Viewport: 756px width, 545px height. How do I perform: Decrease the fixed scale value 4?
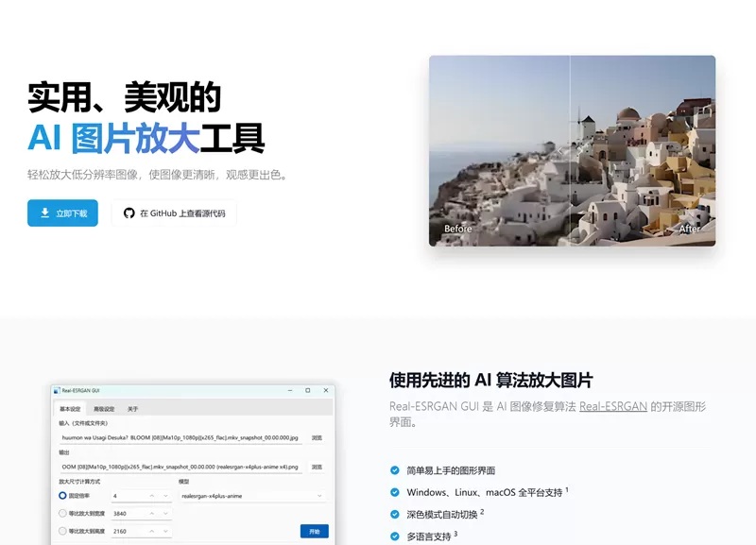click(165, 495)
